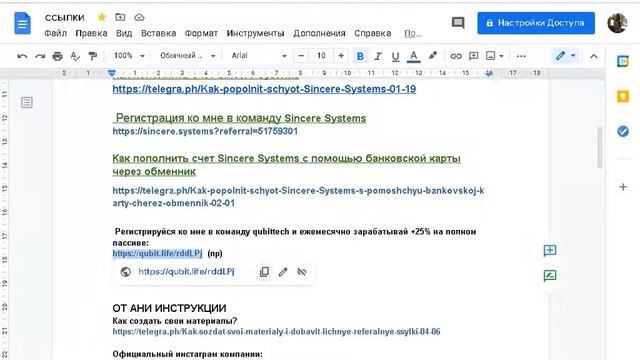Open the paragraph style dropdown Обычный
The height and width of the screenshot is (360, 640).
187,56
